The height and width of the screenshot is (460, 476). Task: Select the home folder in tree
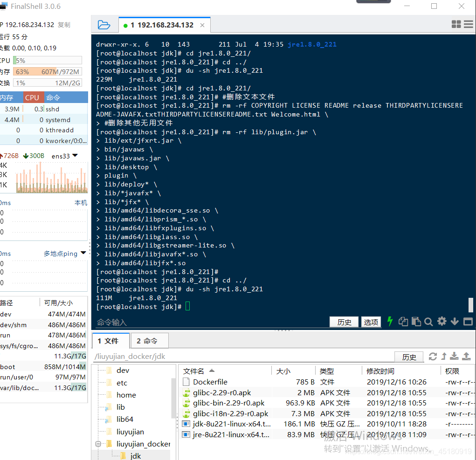(126, 395)
